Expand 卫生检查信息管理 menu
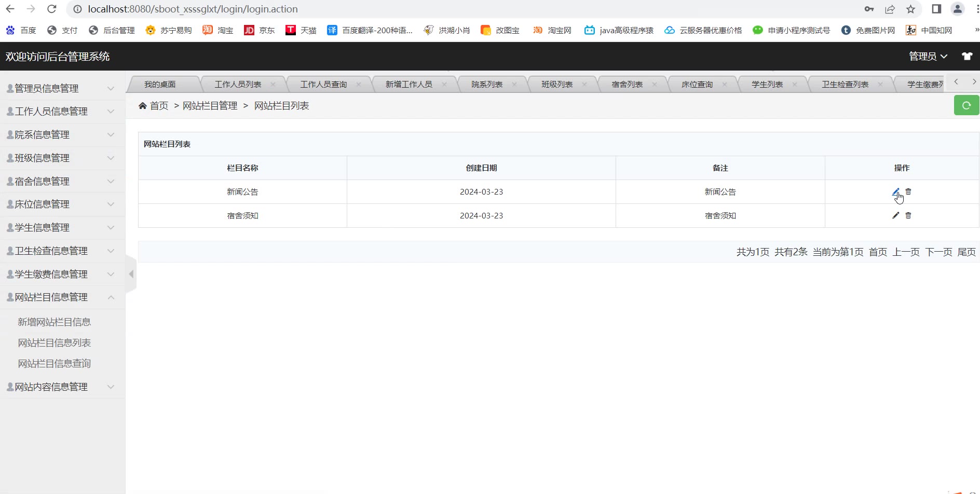Image resolution: width=980 pixels, height=494 pixels. tap(62, 251)
